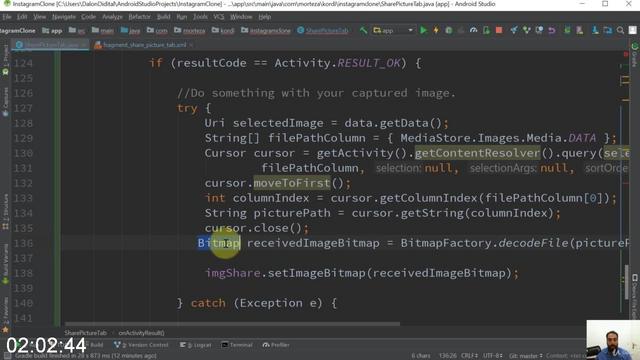This screenshot has height=360, width=640.
Task: Click line number 128 in gutter
Action: point(23,123)
